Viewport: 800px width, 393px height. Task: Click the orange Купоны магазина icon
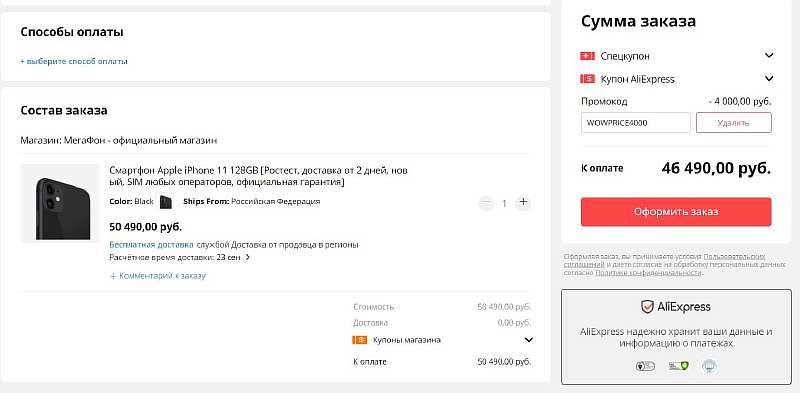(360, 340)
